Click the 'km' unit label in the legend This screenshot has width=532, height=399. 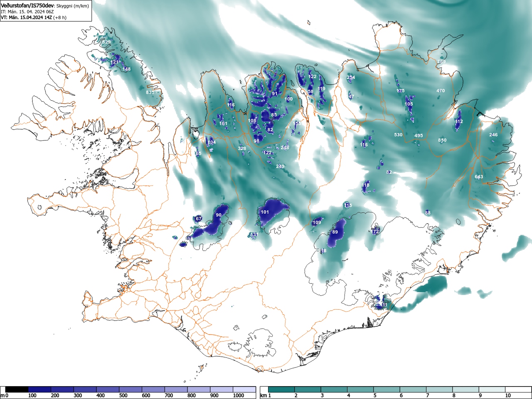264,396
